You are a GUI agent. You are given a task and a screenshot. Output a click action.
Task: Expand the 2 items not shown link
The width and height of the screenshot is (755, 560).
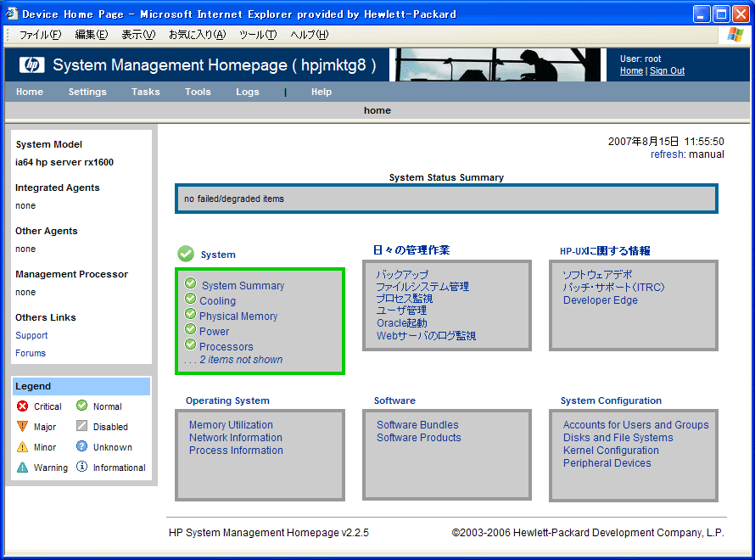click(x=241, y=360)
